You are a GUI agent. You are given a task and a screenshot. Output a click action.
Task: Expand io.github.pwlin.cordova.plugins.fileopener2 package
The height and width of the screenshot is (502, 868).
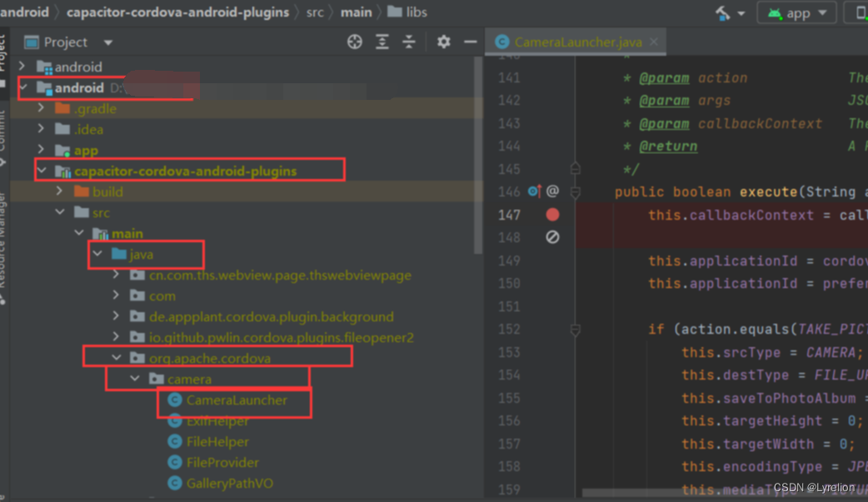117,337
